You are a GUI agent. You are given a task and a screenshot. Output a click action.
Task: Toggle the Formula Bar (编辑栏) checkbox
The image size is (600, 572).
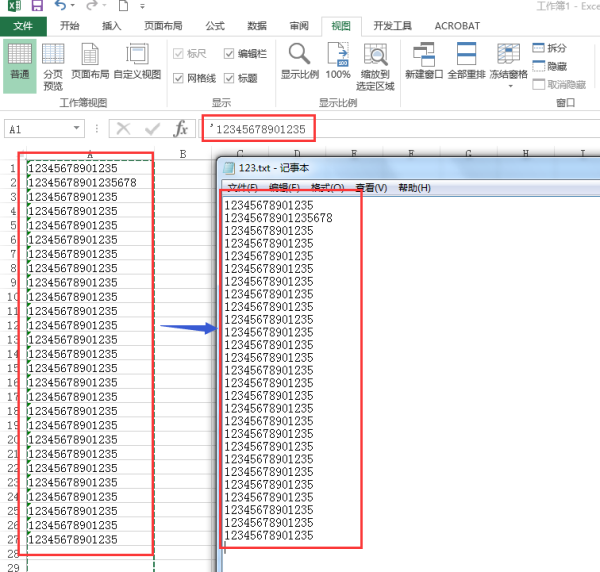229,54
